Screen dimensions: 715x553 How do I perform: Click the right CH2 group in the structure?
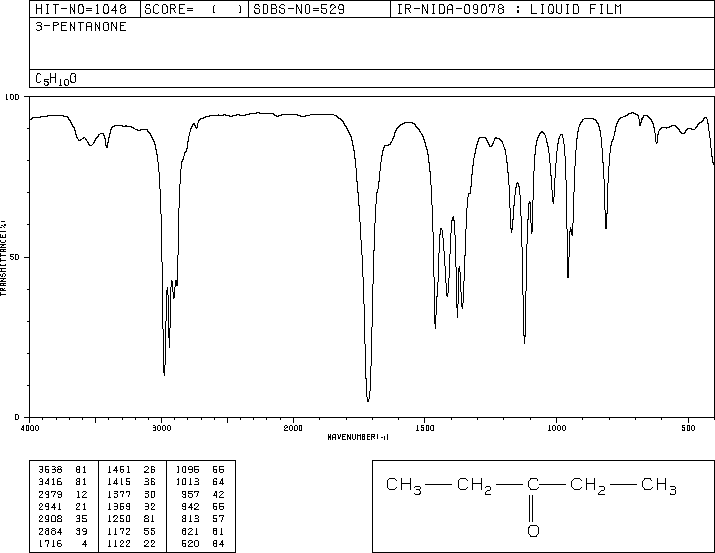[588, 486]
